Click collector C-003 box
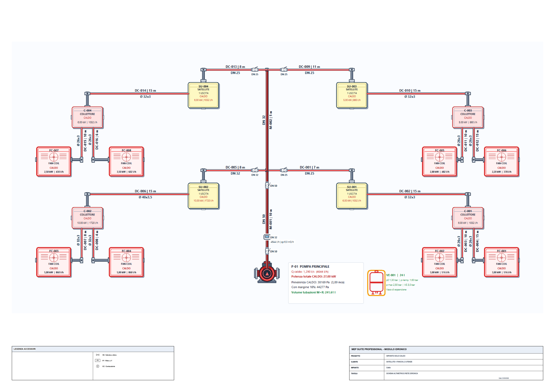The width and height of the screenshot is (555, 392). 468,117
